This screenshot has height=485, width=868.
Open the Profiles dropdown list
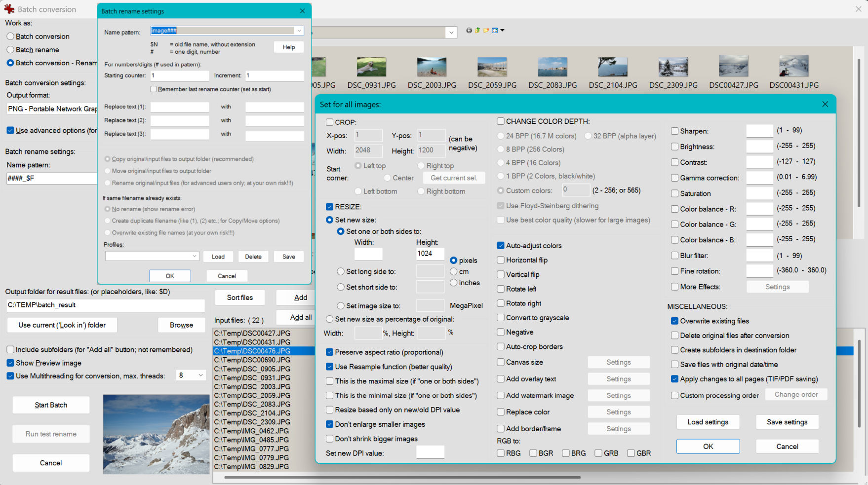click(195, 256)
